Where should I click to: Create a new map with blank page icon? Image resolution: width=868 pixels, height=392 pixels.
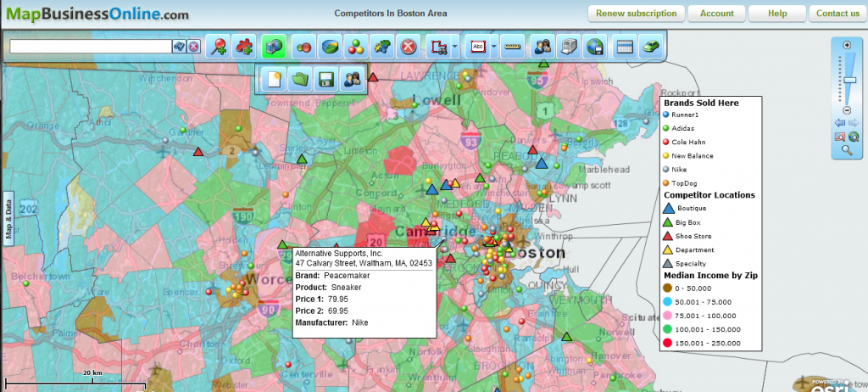274,79
